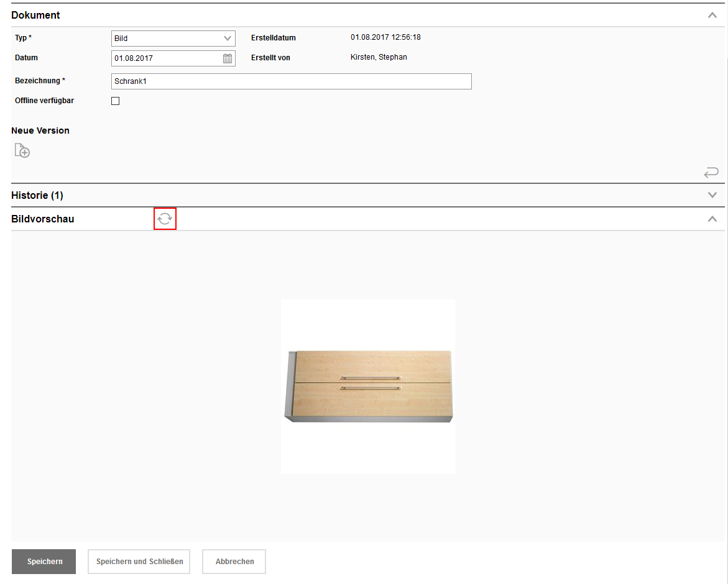Expand the Historie section with chevron
Viewport: 728px width, 584px height.
pos(712,195)
